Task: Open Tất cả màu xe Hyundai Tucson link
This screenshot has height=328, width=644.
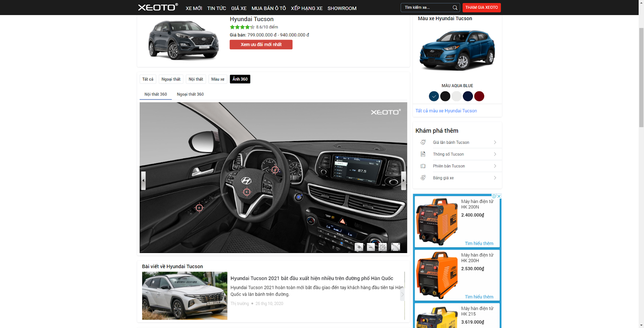Action: (x=446, y=111)
